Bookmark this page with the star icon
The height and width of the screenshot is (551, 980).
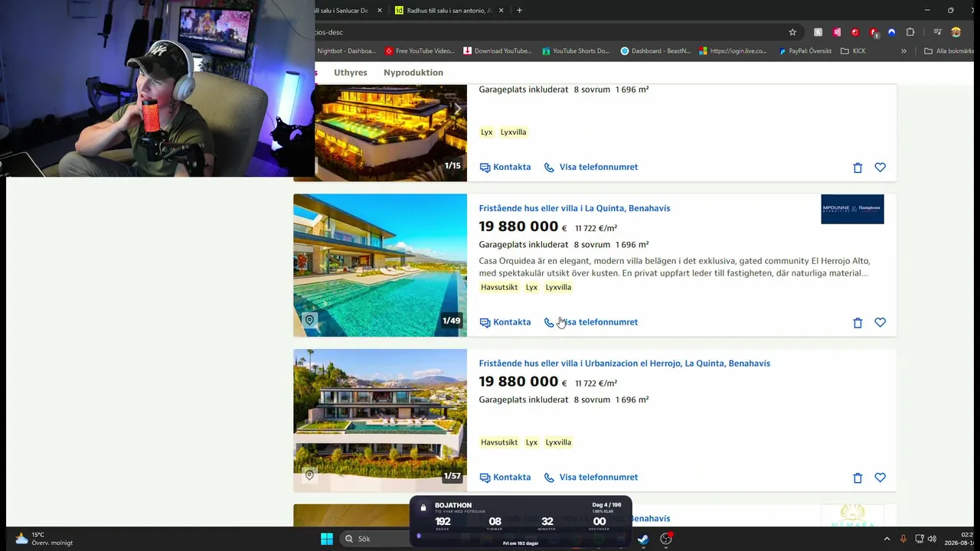coord(792,32)
